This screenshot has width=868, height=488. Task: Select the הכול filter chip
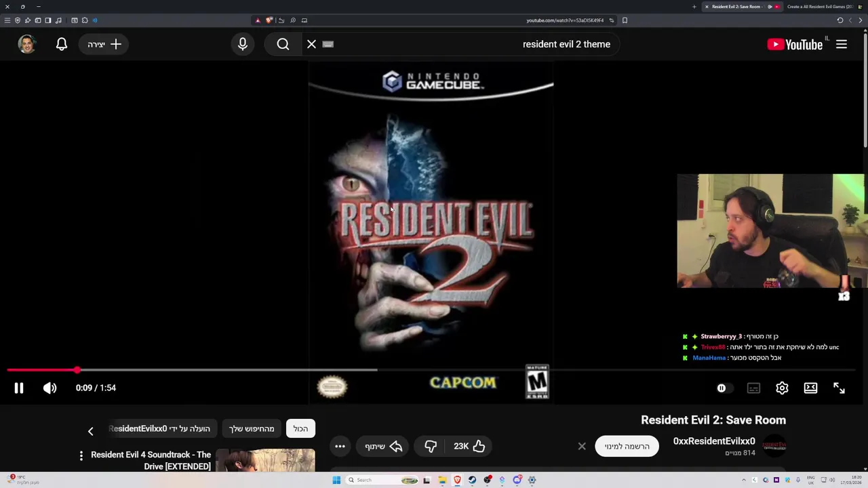point(300,428)
